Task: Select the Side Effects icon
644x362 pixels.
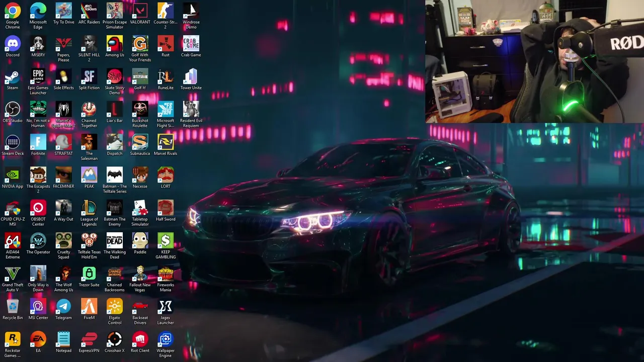Action: pos(63,76)
